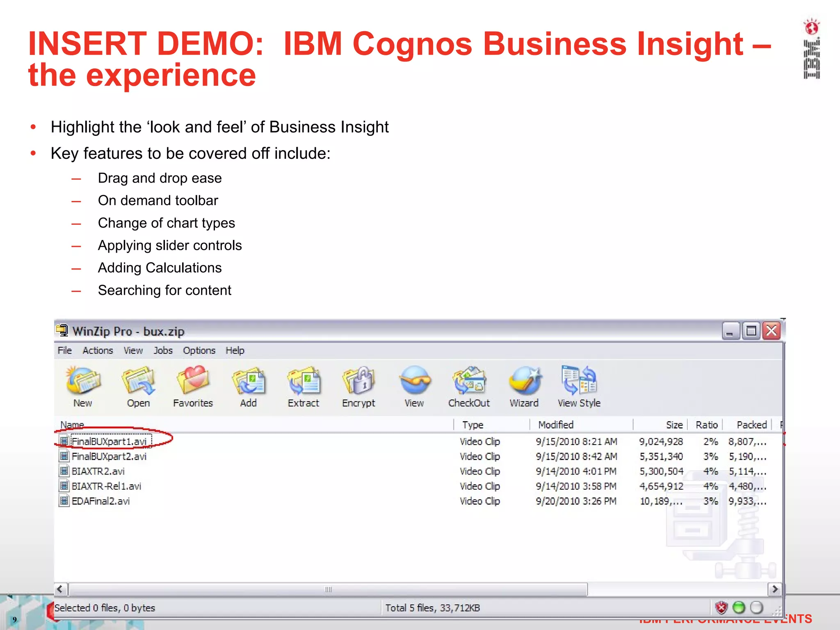This screenshot has height=630, width=840.
Task: Click the video icon beside BIAXTR-Rel1.avi
Action: [x=64, y=486]
